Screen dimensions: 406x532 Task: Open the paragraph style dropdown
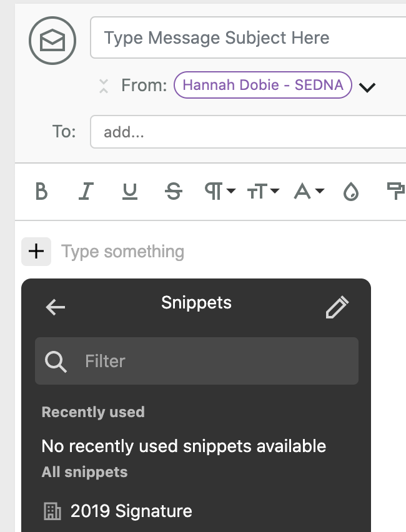coord(219,192)
